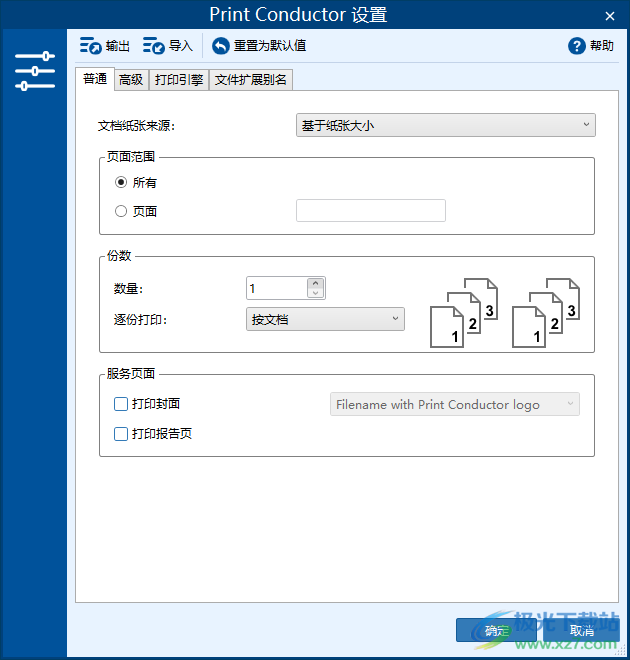Click the 导入 toolbar label
The height and width of the screenshot is (660, 630).
click(x=181, y=46)
